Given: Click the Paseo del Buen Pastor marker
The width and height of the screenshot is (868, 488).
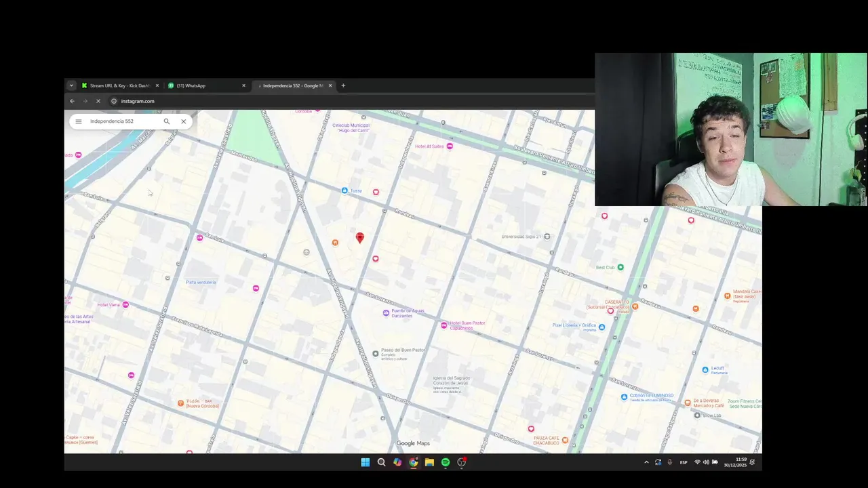Looking at the screenshot, I should click(x=376, y=354).
